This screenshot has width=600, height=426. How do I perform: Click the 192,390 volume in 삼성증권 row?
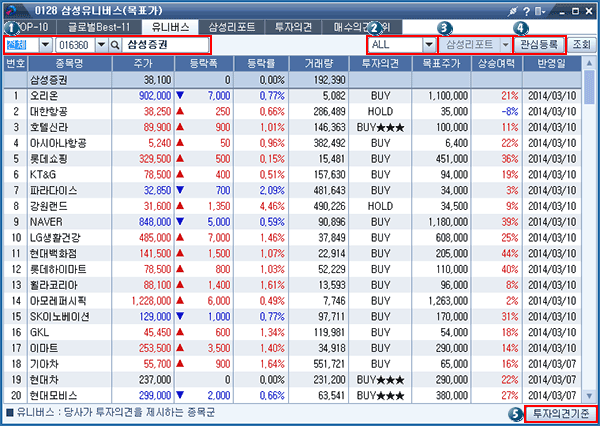(330, 80)
